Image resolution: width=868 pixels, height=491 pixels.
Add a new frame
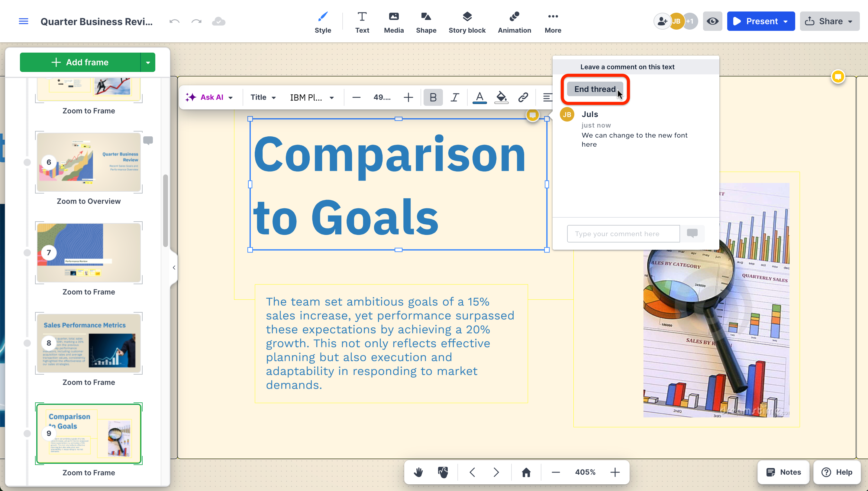tap(80, 62)
